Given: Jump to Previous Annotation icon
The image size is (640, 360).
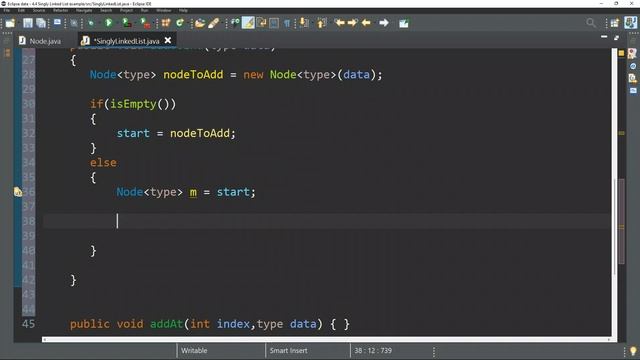Looking at the screenshot, I should [x=322, y=23].
